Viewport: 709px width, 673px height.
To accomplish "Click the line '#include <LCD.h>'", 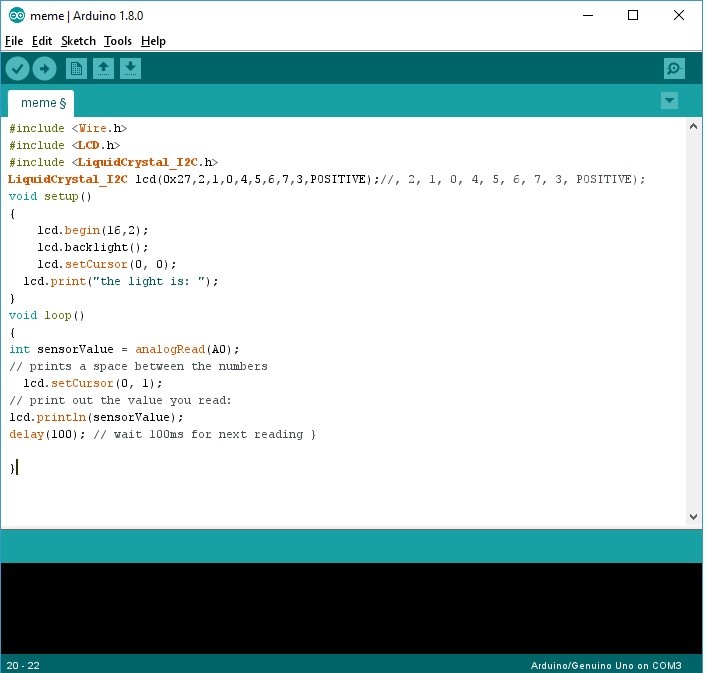I will pos(64,145).
